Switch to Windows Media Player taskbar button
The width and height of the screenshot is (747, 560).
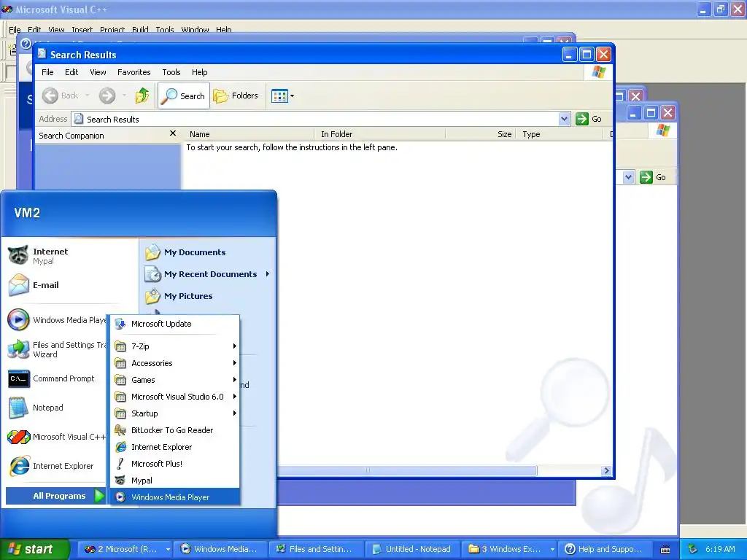pyautogui.click(x=220, y=549)
